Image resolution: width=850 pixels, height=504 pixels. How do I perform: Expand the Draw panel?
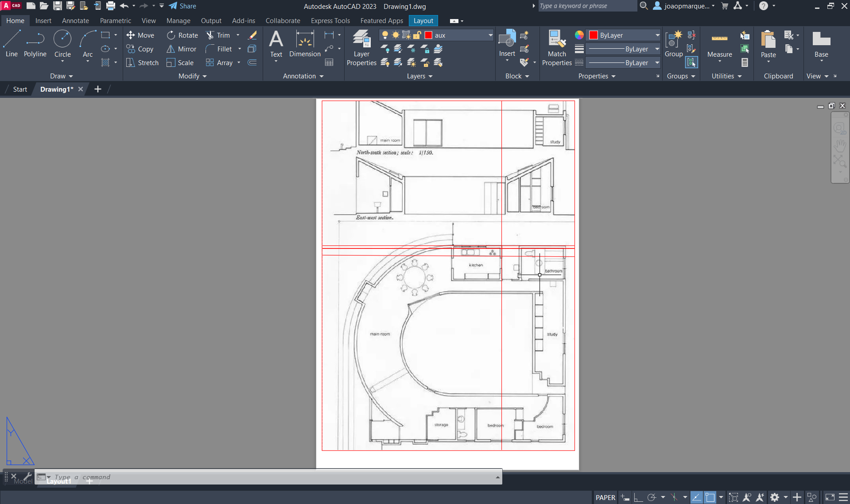(x=61, y=76)
